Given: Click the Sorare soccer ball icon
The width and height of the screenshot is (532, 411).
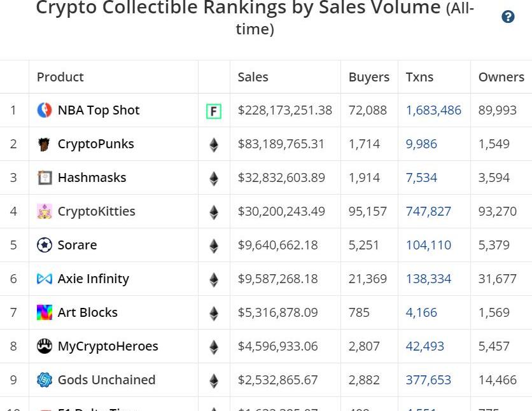Looking at the screenshot, I should pyautogui.click(x=44, y=245).
